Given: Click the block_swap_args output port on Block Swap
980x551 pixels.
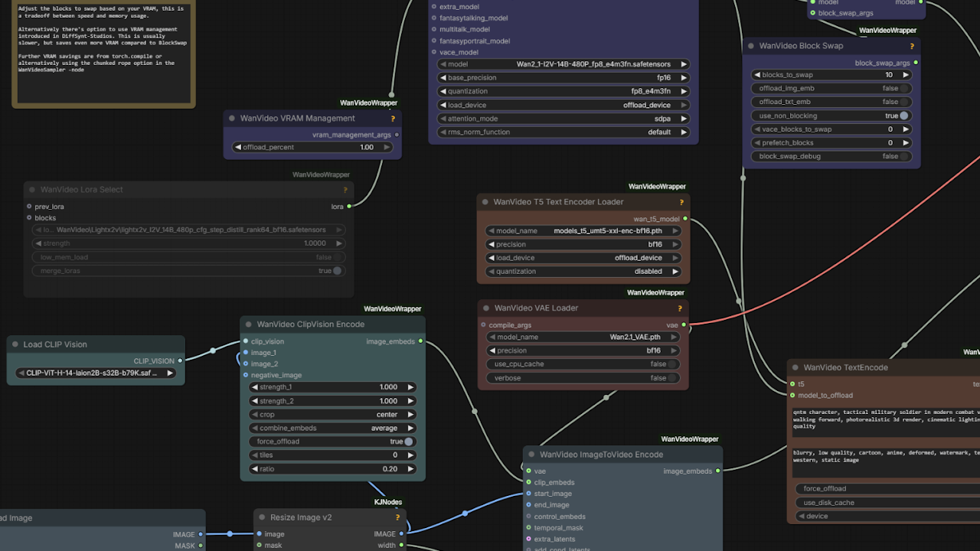Looking at the screenshot, I should pyautogui.click(x=916, y=63).
